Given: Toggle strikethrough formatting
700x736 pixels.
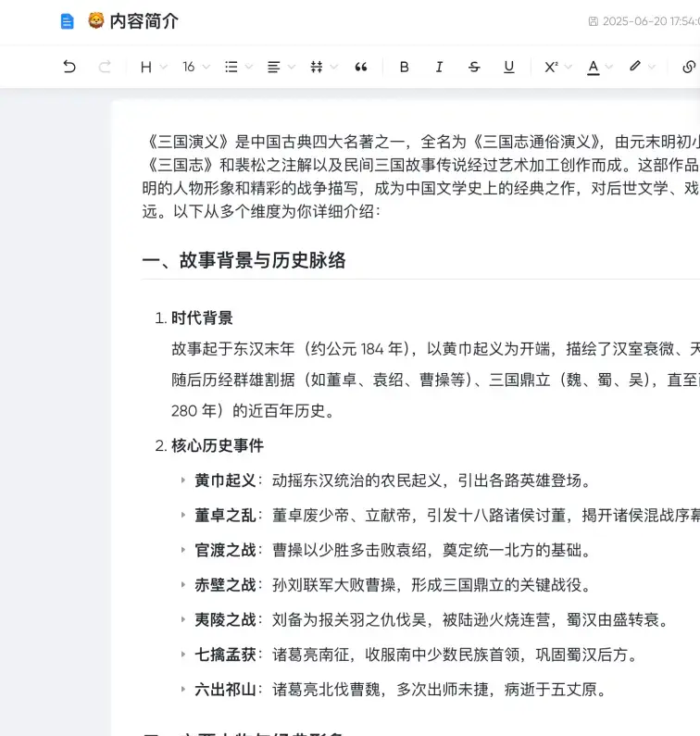Looking at the screenshot, I should (x=474, y=68).
